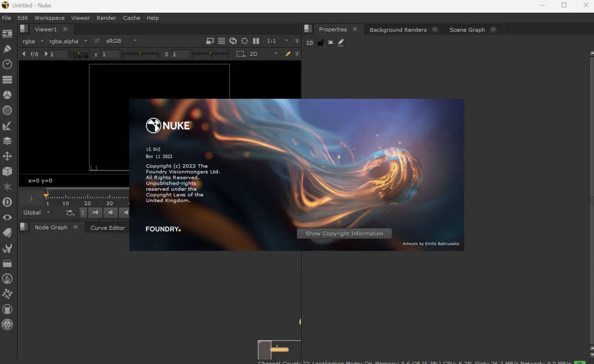The image size is (594, 364).
Task: Click the Transform nodes move icon
Action: pyautogui.click(x=7, y=156)
